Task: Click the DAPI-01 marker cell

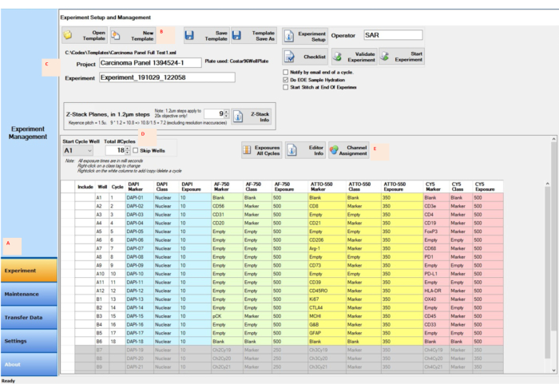Action: pos(140,197)
